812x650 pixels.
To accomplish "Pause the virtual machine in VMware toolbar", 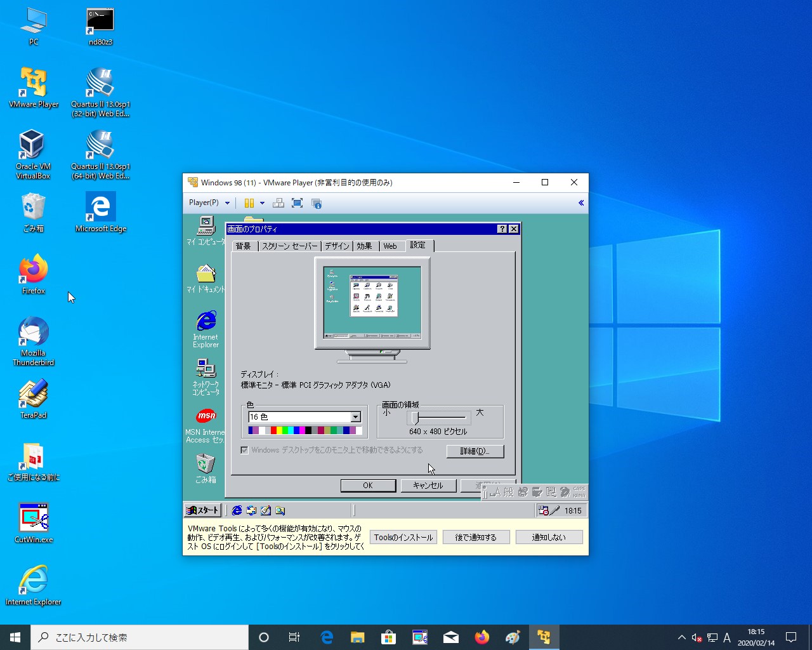I will (x=249, y=203).
